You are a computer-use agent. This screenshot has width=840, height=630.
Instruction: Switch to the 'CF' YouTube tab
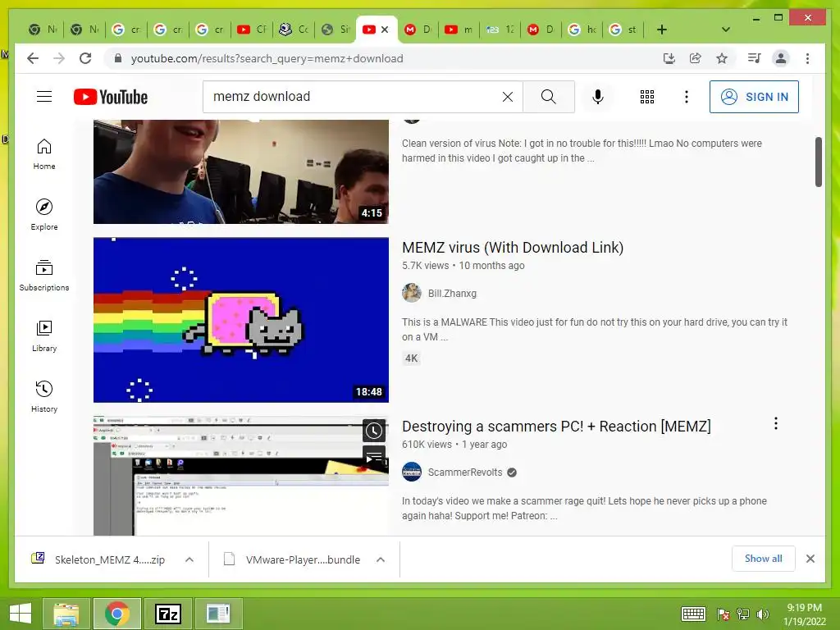[x=252, y=30]
